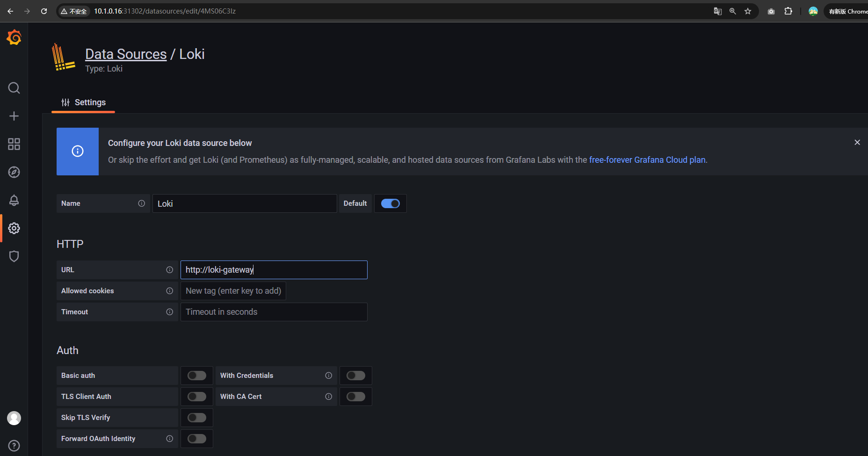Open the user profile avatar in sidebar
The width and height of the screenshot is (868, 456).
coord(14,418)
